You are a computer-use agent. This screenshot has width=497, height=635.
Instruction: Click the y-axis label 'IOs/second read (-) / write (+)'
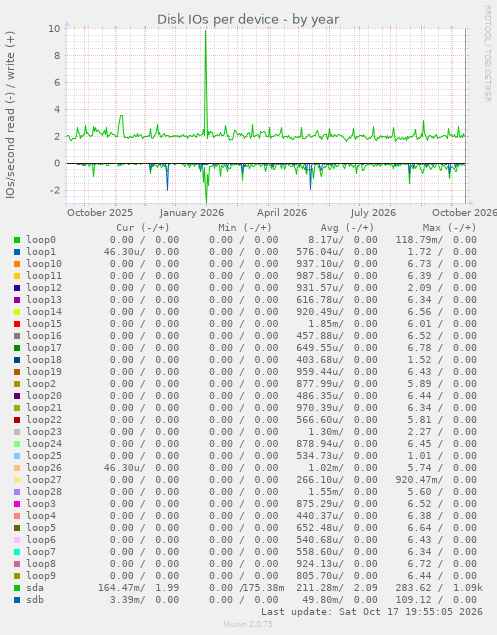(x=10, y=115)
